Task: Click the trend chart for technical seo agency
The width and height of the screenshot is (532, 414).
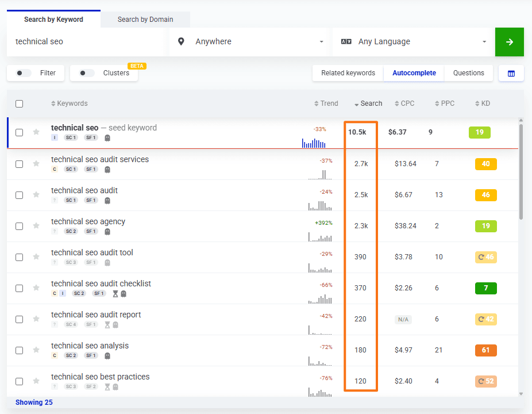Action: click(320, 236)
